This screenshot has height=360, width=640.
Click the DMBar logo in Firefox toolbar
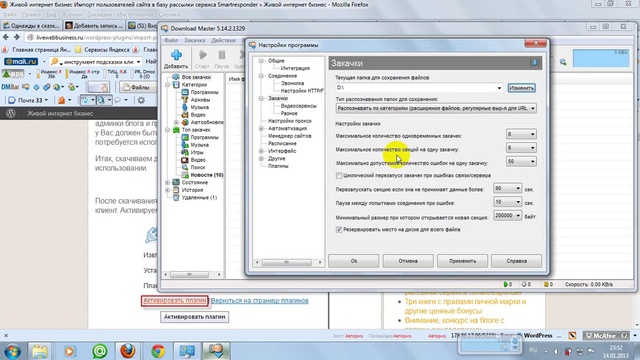(10, 87)
